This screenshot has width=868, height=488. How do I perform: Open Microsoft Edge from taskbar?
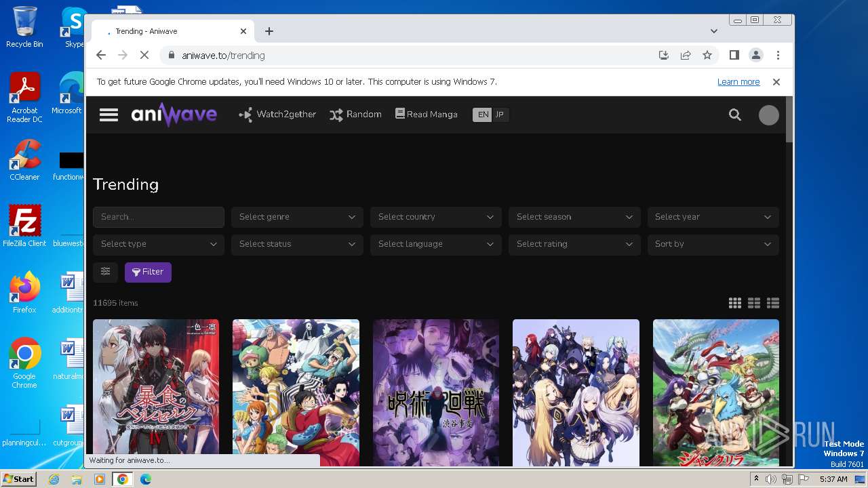coord(146,479)
